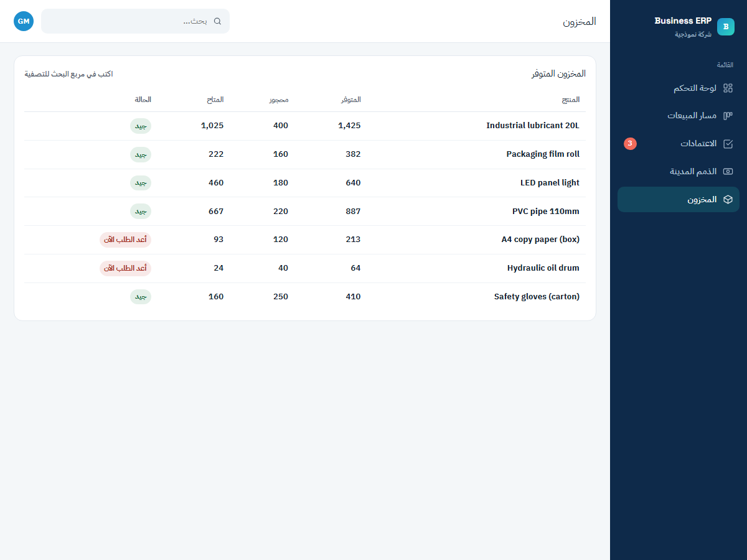
Task: Click the inventory box icon
Action: pos(728,200)
